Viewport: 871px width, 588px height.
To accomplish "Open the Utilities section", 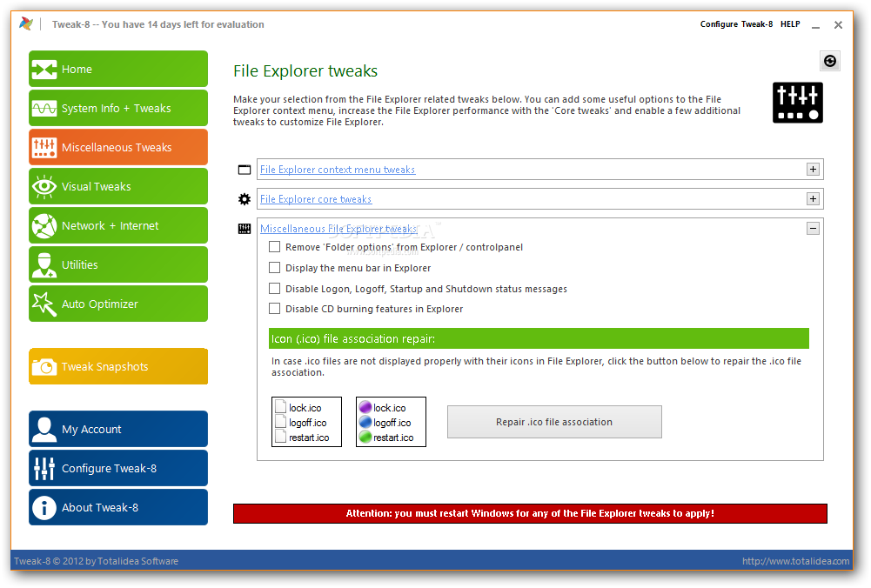I will (x=118, y=264).
